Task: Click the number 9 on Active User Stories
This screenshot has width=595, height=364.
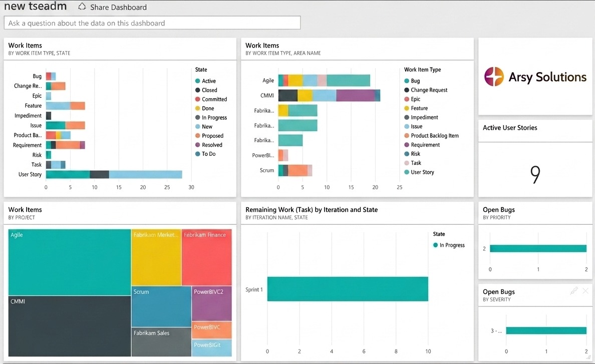Action: (535, 174)
